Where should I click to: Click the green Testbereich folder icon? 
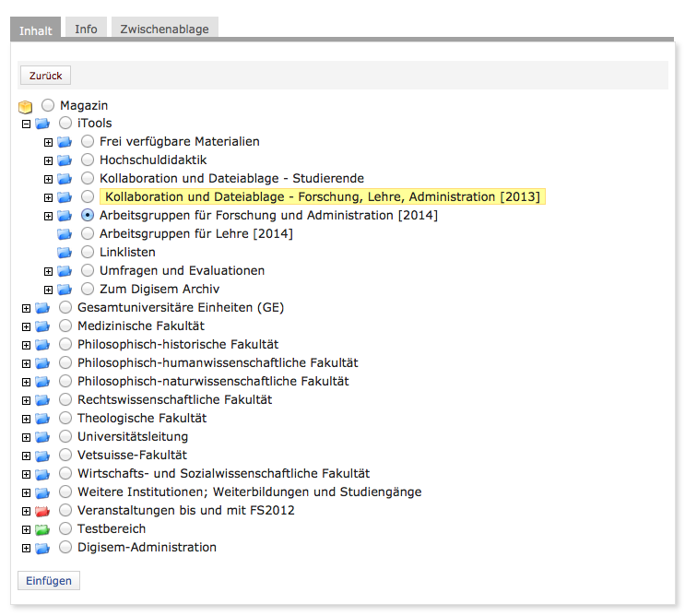[x=42, y=529]
